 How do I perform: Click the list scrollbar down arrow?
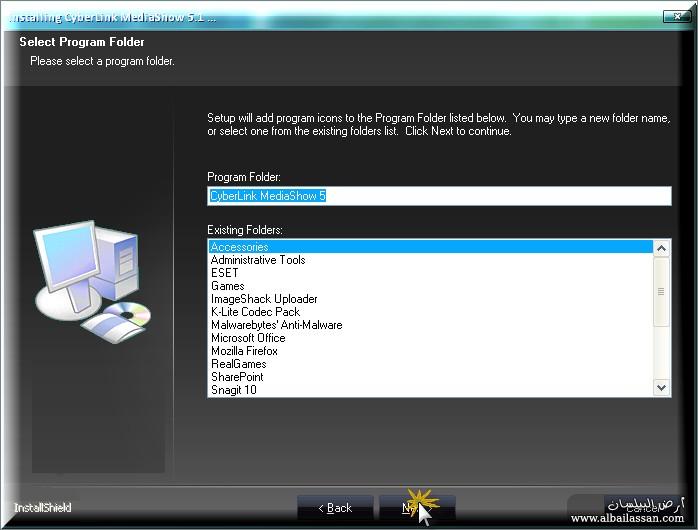(661, 388)
